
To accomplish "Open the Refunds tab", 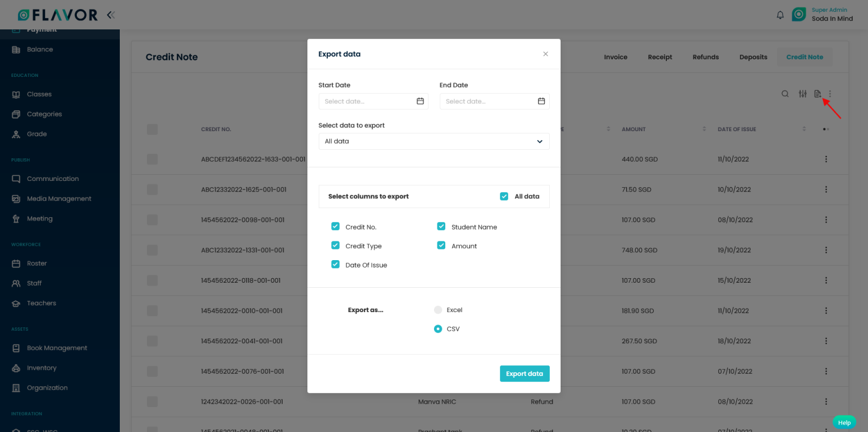I will click(705, 57).
